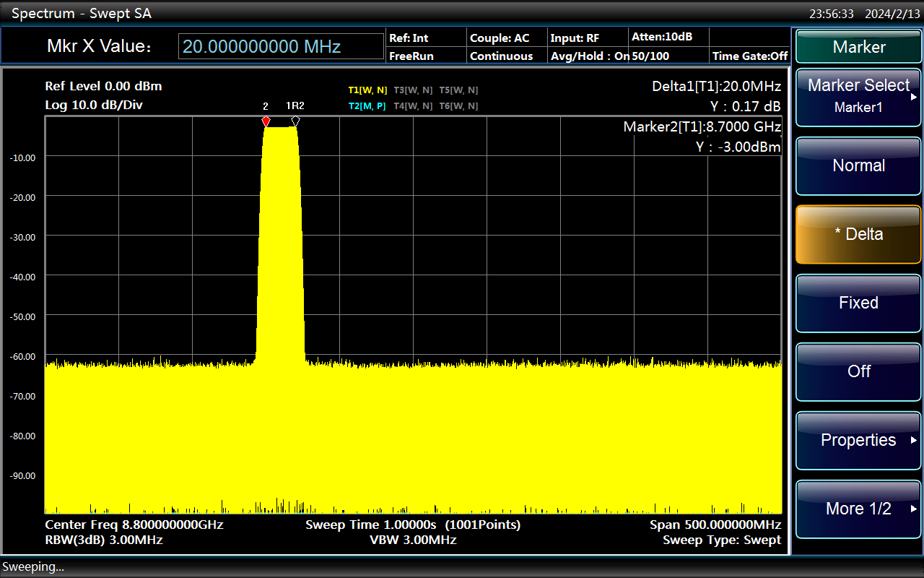Select trace label T2[M, P]

coord(367,106)
